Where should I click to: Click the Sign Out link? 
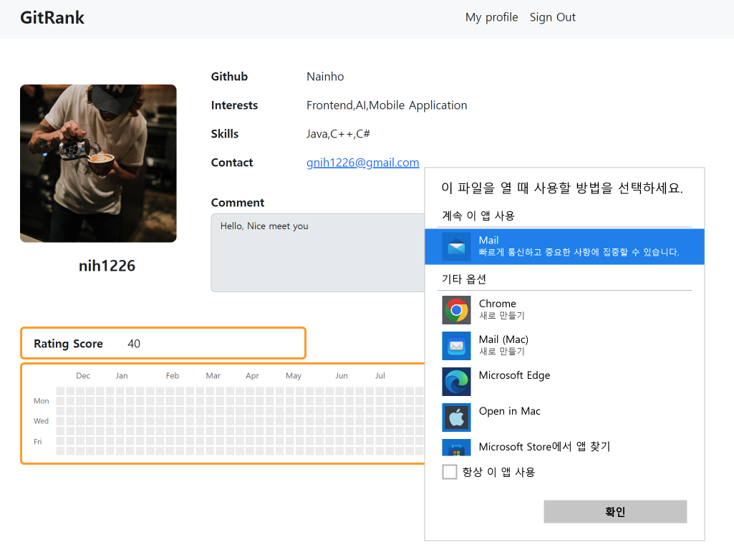click(x=552, y=17)
